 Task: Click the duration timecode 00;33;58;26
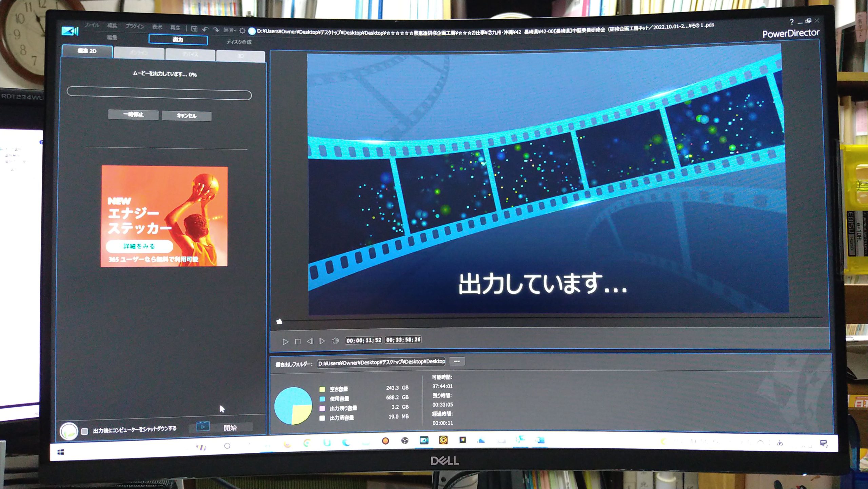tap(403, 340)
